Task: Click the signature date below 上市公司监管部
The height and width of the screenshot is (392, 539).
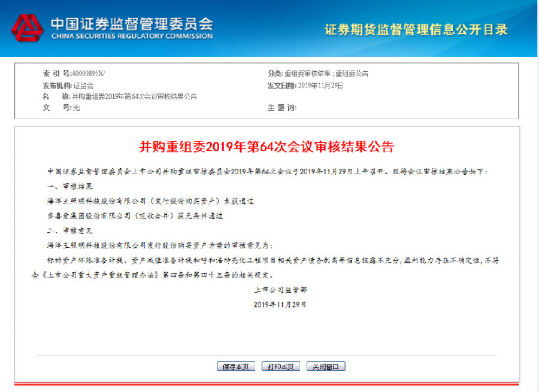Action: pyautogui.click(x=280, y=305)
